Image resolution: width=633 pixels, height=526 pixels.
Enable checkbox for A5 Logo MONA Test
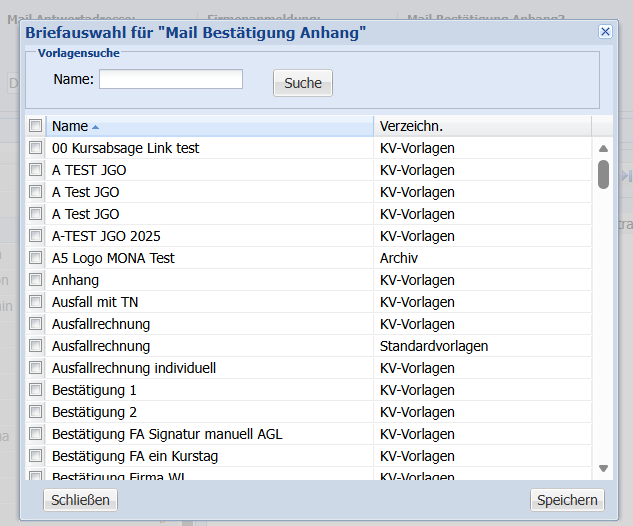click(x=36, y=258)
